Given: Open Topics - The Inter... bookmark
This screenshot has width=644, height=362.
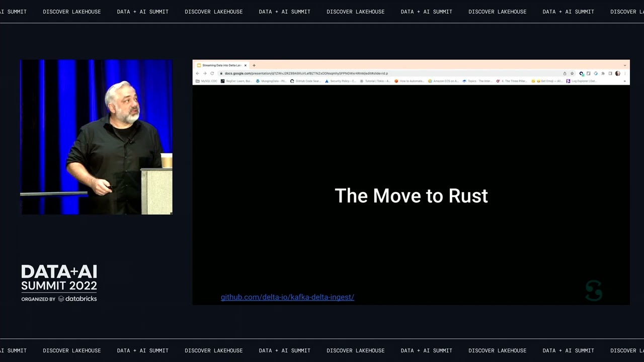Looking at the screenshot, I should click(477, 81).
